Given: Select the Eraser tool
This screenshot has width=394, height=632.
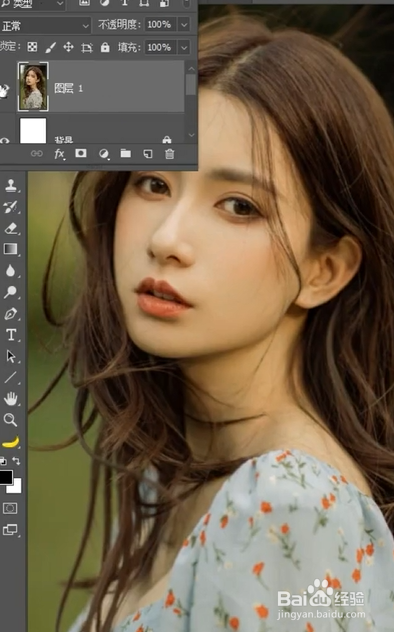Looking at the screenshot, I should tap(11, 228).
